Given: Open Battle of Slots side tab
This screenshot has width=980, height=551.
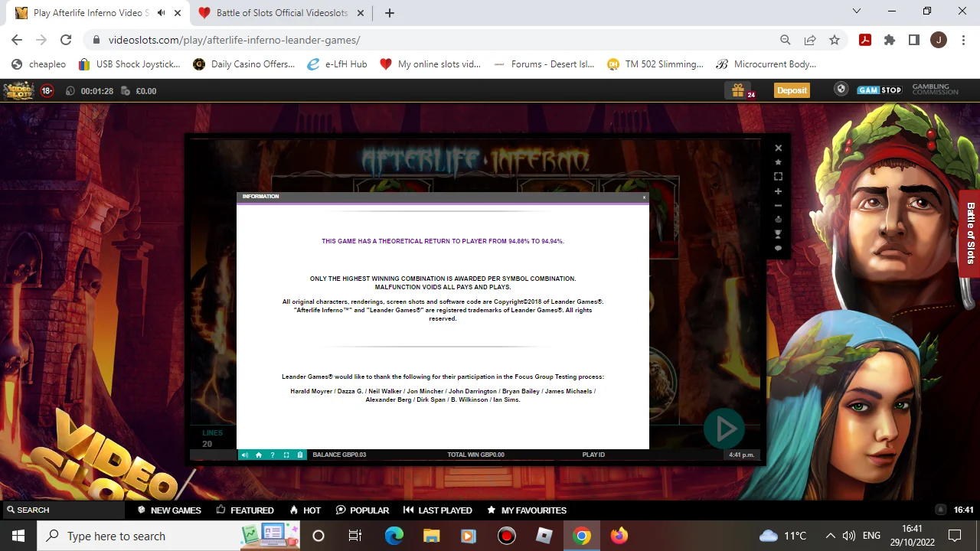Looking at the screenshot, I should click(969, 233).
